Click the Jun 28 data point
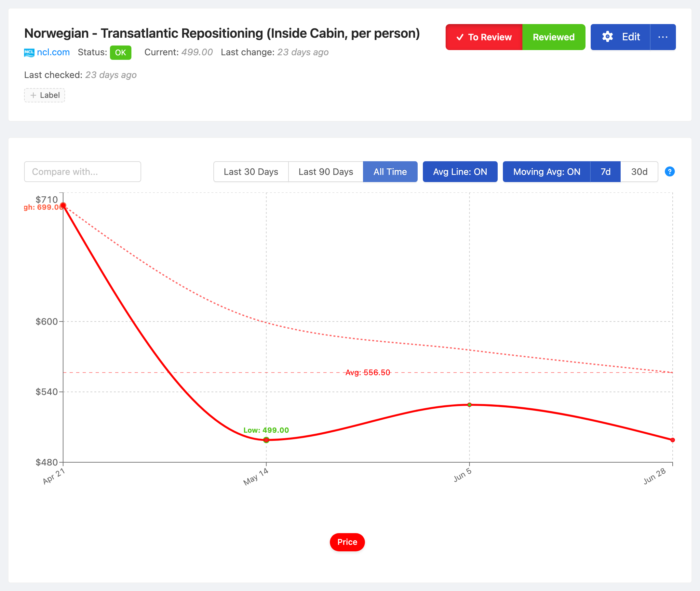This screenshot has width=700, height=591. (x=672, y=440)
